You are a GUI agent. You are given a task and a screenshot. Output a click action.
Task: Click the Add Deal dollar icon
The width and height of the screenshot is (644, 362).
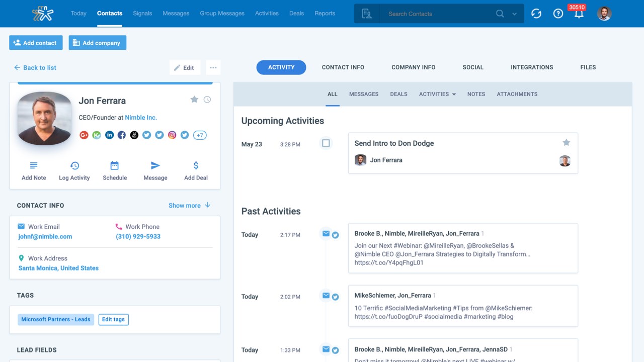tap(196, 165)
